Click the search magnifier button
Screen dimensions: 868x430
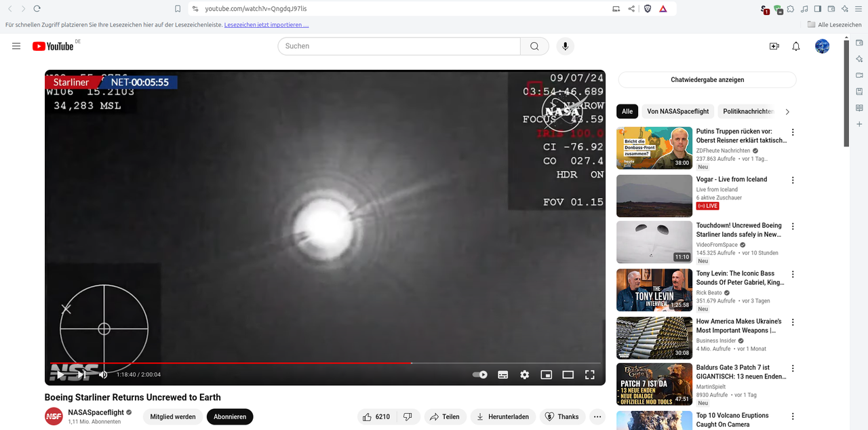click(x=534, y=46)
